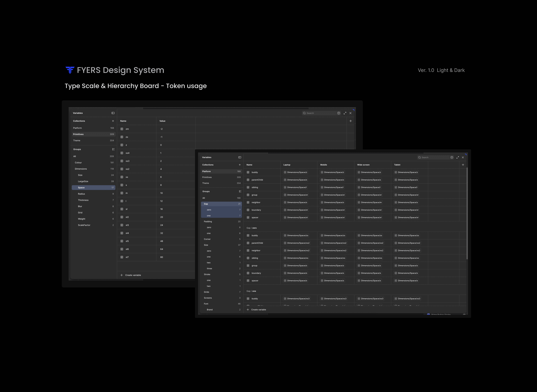
Task: Select Primitives collection in front window
Action: click(221, 177)
